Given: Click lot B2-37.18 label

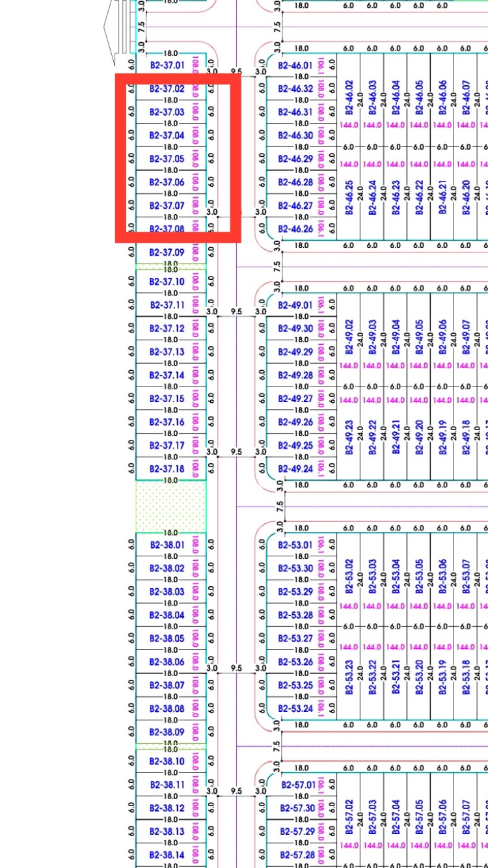Looking at the screenshot, I should click(x=167, y=469).
